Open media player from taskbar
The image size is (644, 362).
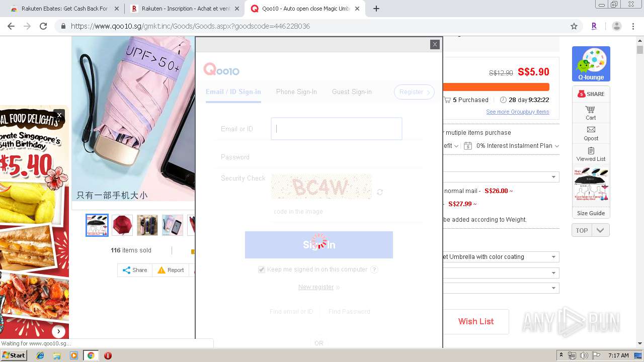[x=74, y=355]
